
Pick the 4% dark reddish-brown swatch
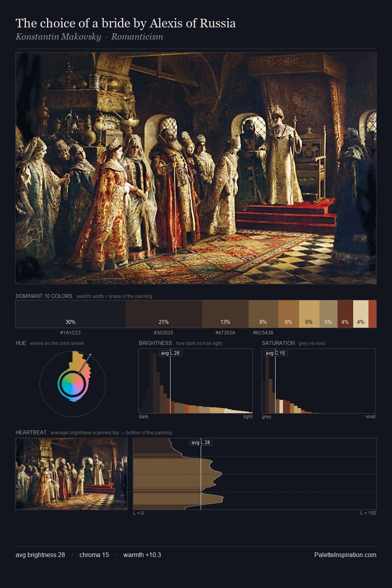pos(345,314)
